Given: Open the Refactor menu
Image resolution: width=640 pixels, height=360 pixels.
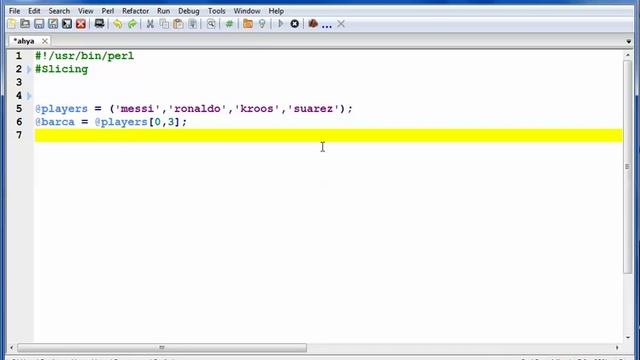Looking at the screenshot, I should pyautogui.click(x=136, y=11).
